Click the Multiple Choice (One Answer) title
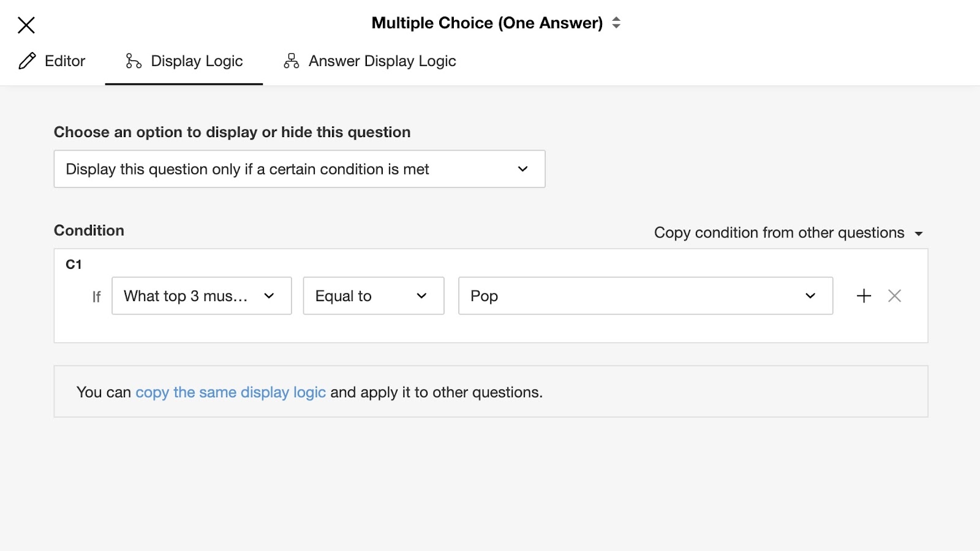The height and width of the screenshot is (551, 980). point(487,23)
